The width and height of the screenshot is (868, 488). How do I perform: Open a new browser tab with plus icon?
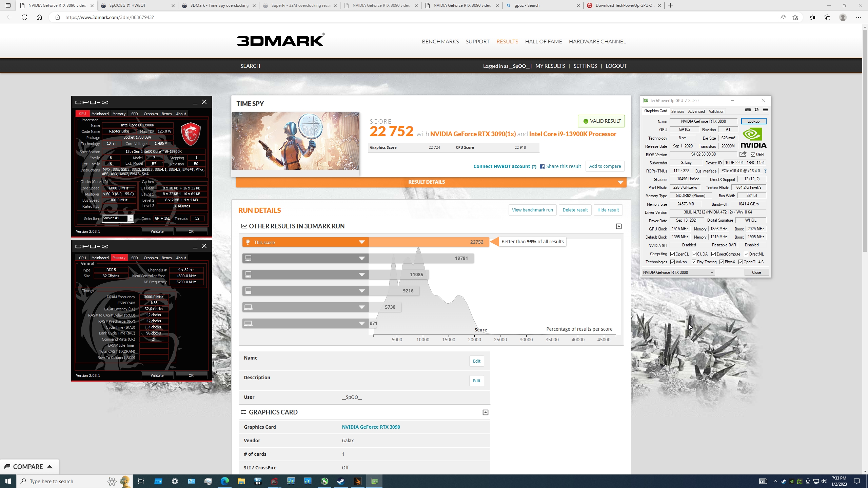point(670,5)
